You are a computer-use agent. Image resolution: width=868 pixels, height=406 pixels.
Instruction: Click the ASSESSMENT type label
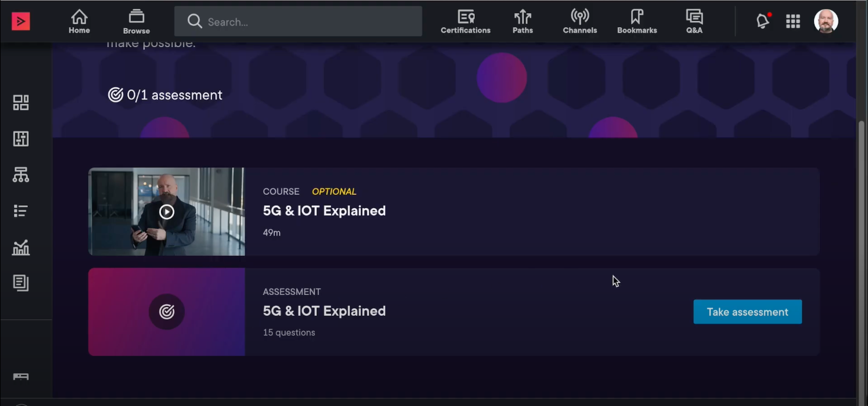[x=292, y=292]
